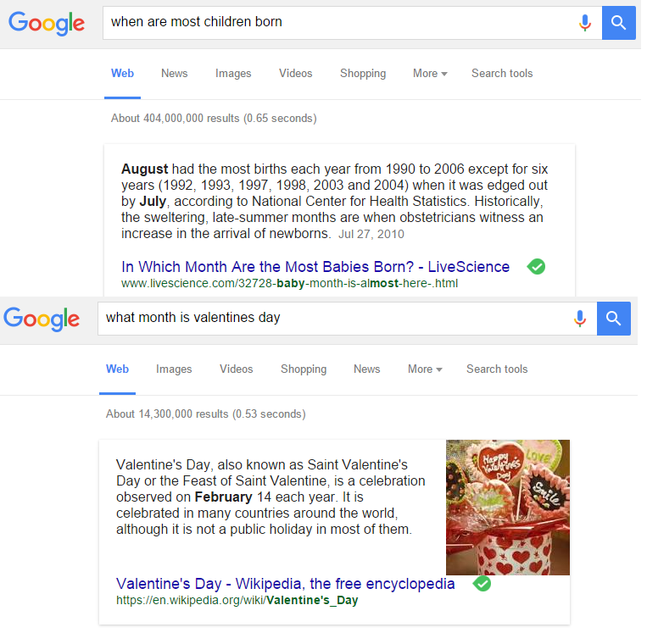647x644 pixels.
Task: Click green checkmark beside LiveScience result
Action: [536, 267]
